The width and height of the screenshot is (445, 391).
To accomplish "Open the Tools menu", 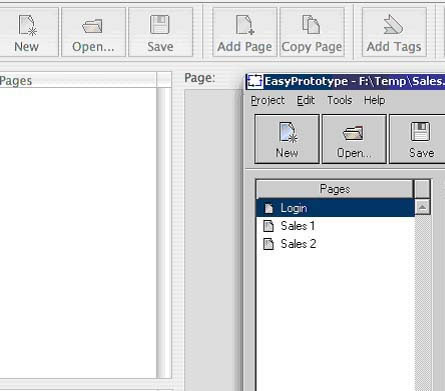I will click(x=339, y=100).
